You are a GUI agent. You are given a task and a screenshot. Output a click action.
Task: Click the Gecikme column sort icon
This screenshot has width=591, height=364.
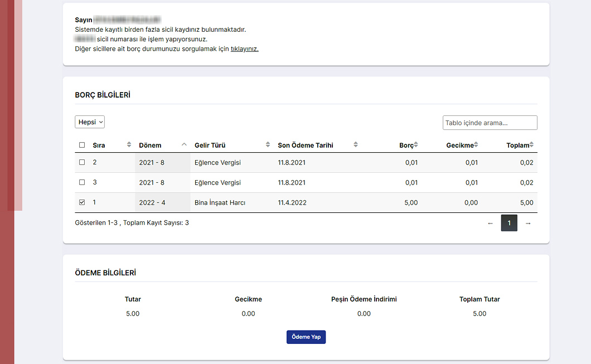click(477, 145)
